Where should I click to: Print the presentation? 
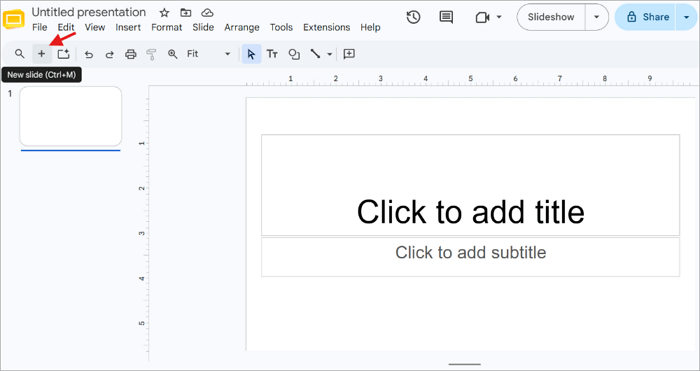pyautogui.click(x=130, y=54)
